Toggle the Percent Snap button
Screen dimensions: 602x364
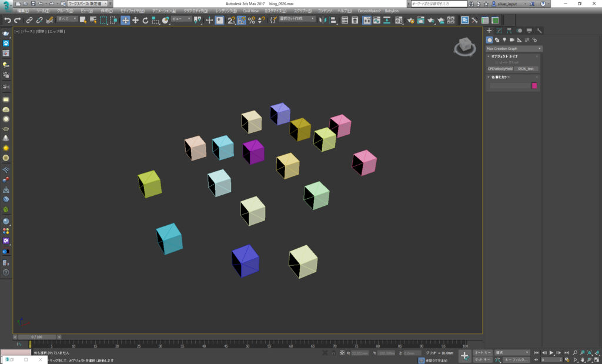pos(252,20)
